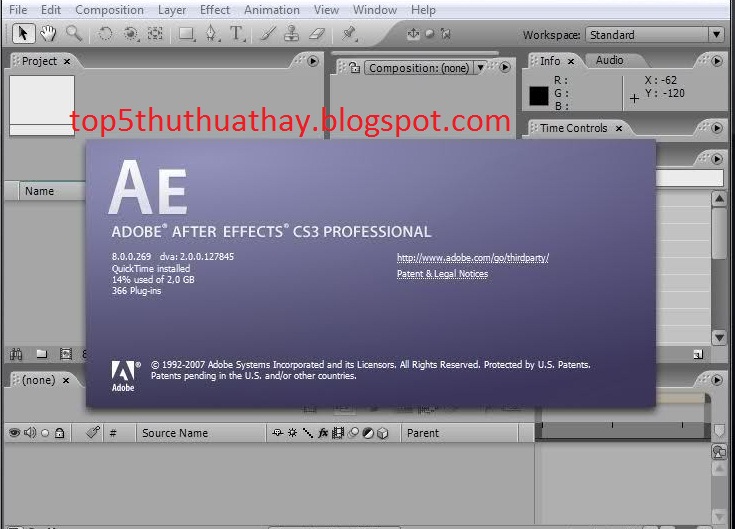Screen dimensions: 735x529
Task: Click the new composition icon in Project panel
Action: pyautogui.click(x=66, y=354)
